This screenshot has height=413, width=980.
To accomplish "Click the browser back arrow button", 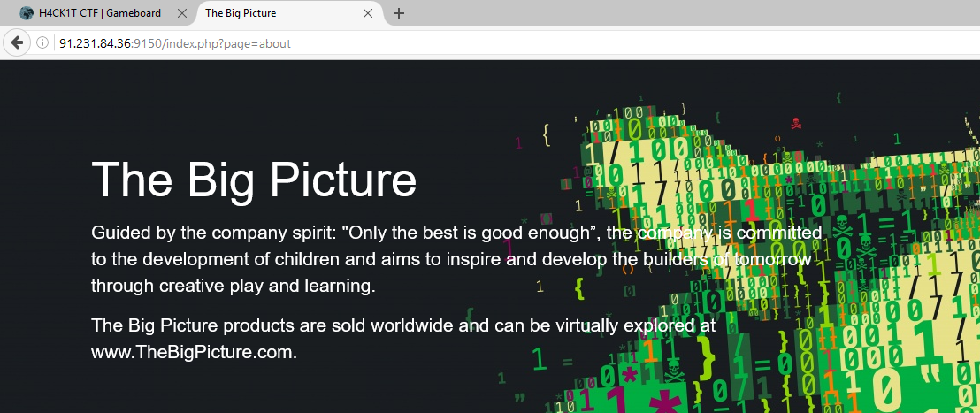I will [x=16, y=43].
